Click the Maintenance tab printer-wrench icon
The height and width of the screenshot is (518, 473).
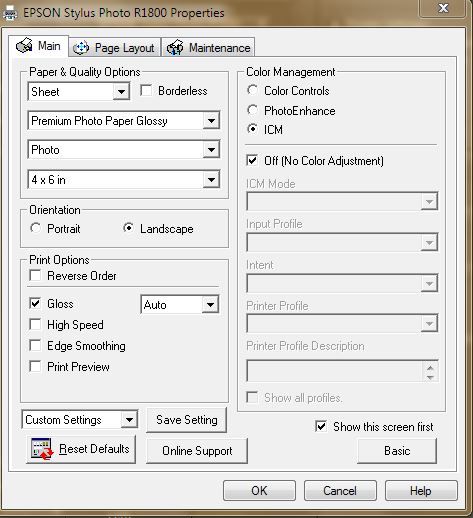point(175,48)
